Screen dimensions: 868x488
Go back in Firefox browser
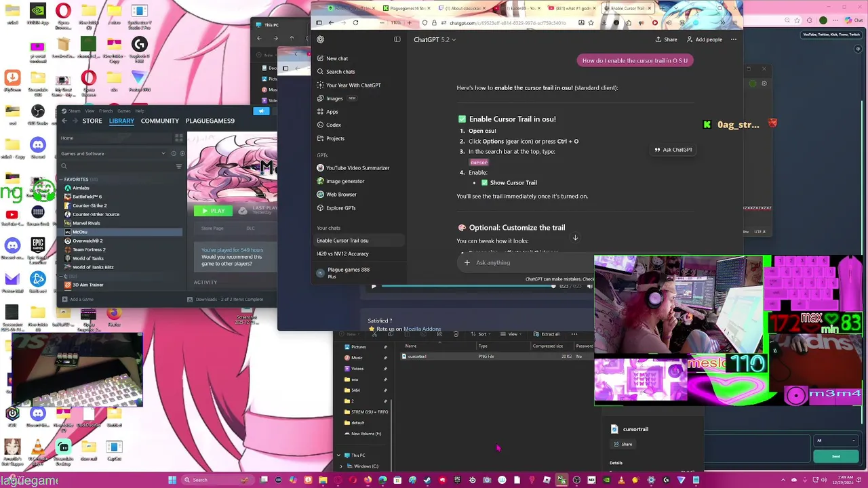click(x=331, y=22)
